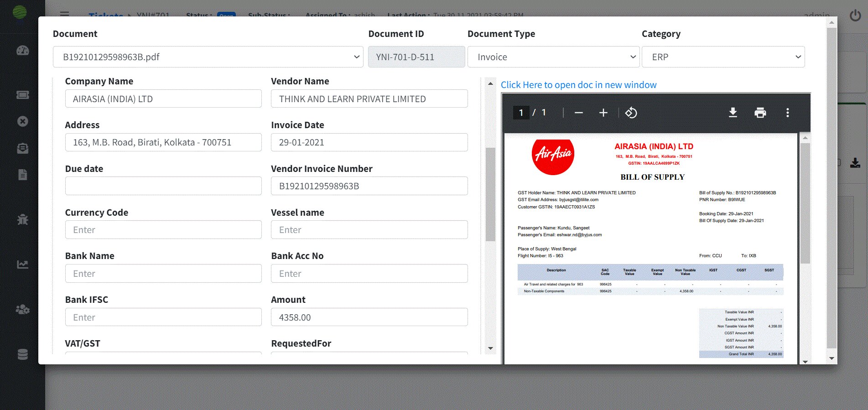The width and height of the screenshot is (868, 410).
Task: Open the Category ERP dropdown
Action: tap(723, 57)
